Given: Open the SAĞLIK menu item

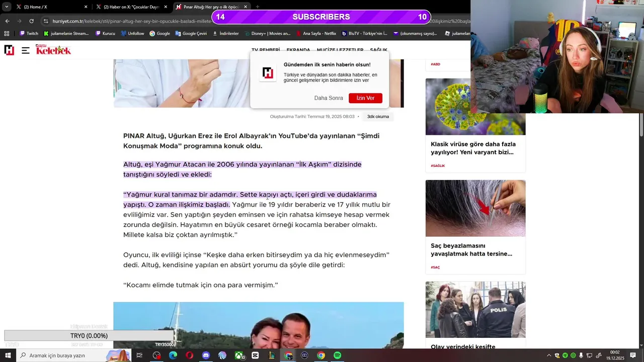Looking at the screenshot, I should [x=379, y=50].
